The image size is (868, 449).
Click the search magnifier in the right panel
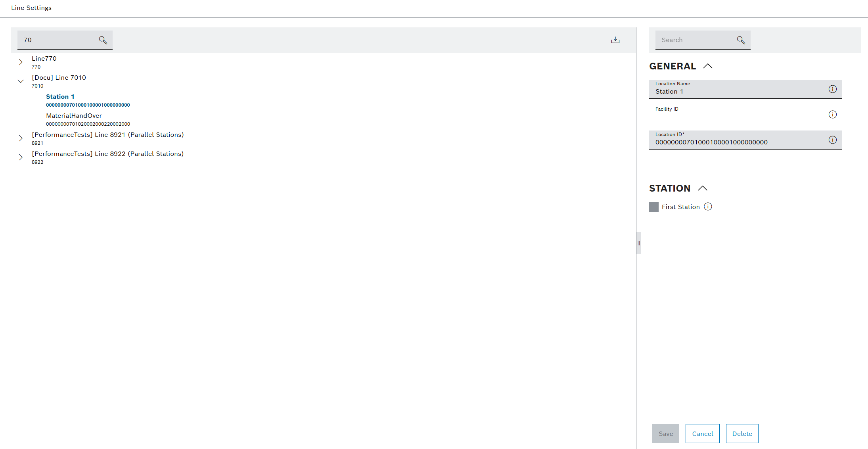point(741,40)
